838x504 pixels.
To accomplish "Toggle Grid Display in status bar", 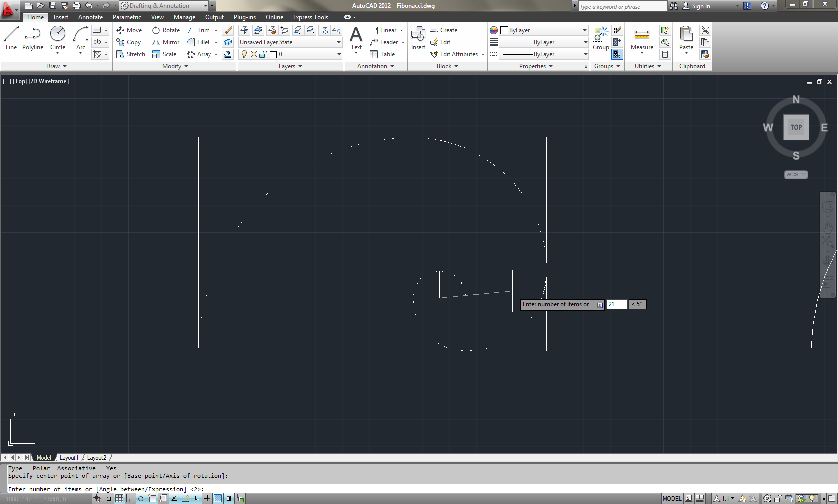I will [119, 498].
